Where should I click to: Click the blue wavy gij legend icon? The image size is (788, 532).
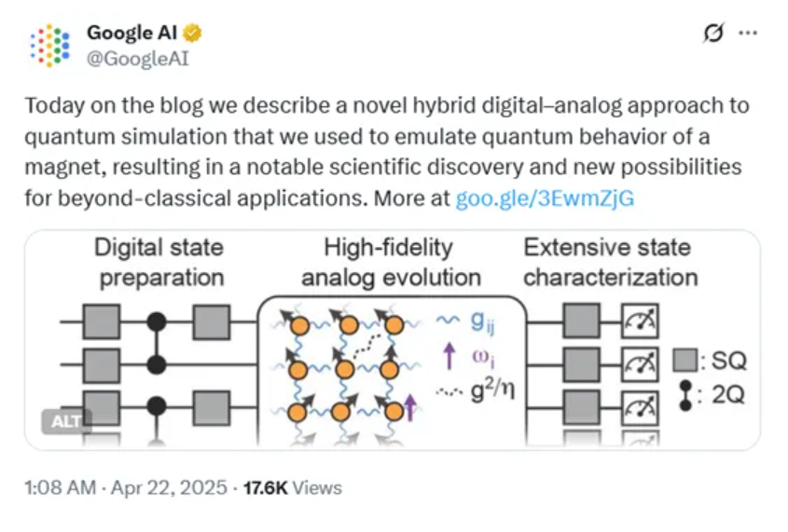pos(449,321)
